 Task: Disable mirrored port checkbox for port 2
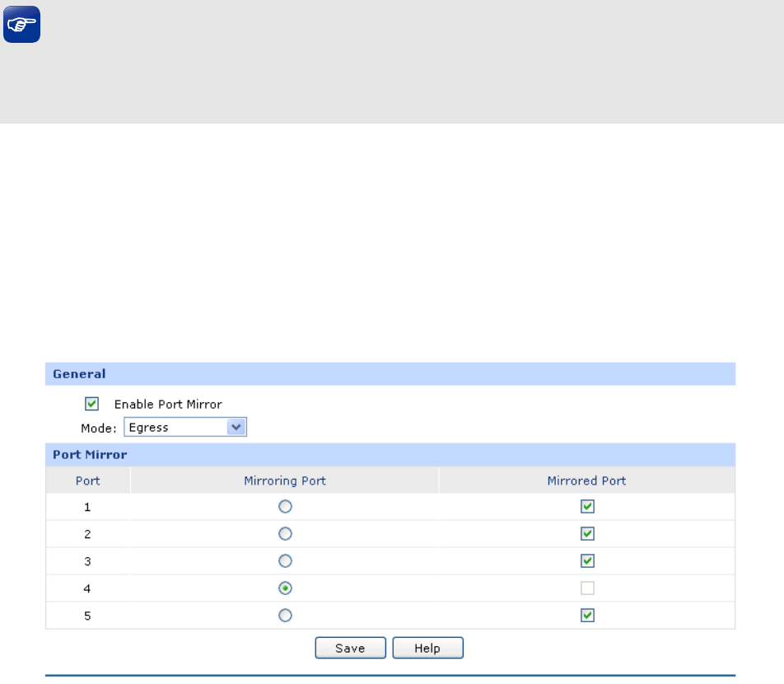click(x=587, y=534)
